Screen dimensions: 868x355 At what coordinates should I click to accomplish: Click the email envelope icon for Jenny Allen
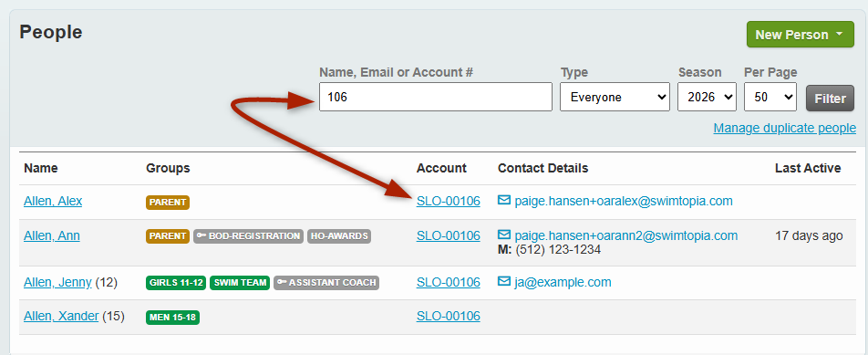point(503,282)
